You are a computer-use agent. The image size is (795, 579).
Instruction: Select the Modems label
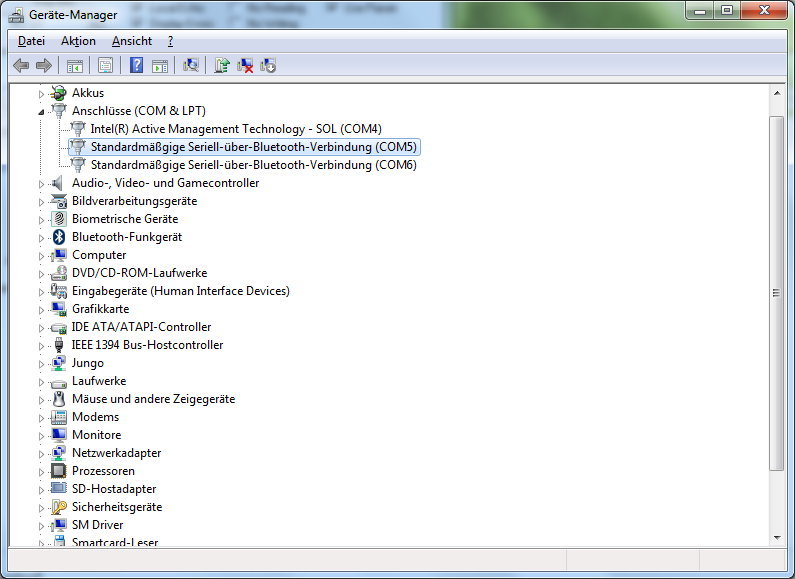pyautogui.click(x=95, y=417)
